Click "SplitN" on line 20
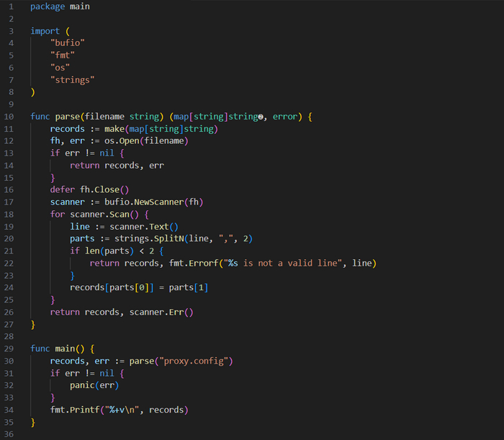This screenshot has width=504, height=440. pos(168,239)
